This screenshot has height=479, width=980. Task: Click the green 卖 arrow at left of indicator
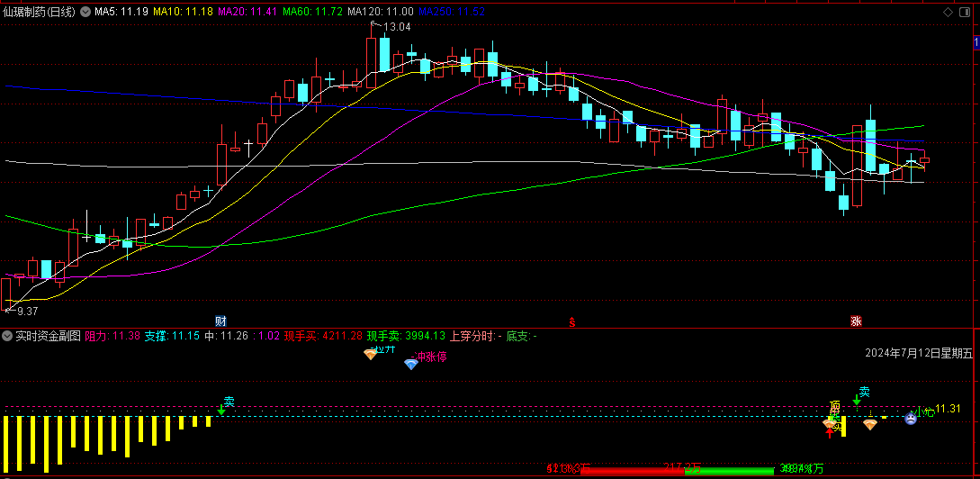pos(221,411)
